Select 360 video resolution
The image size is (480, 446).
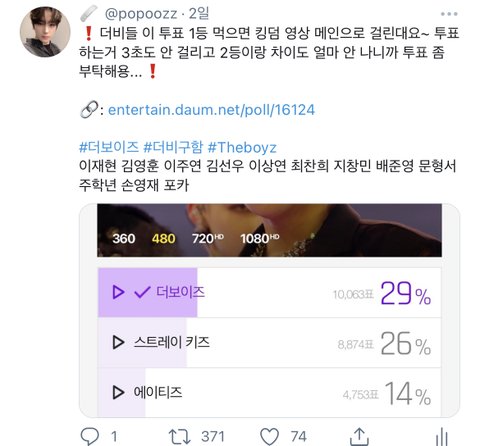tap(124, 238)
